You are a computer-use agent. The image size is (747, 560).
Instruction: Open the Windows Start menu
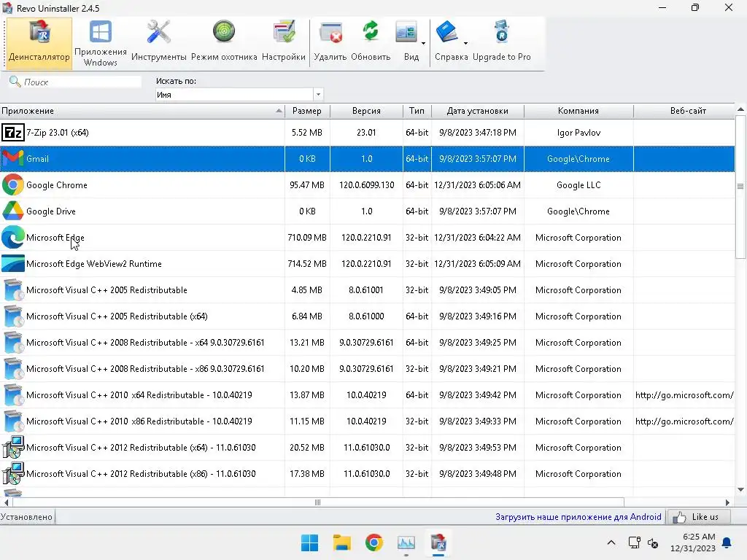tap(309, 542)
